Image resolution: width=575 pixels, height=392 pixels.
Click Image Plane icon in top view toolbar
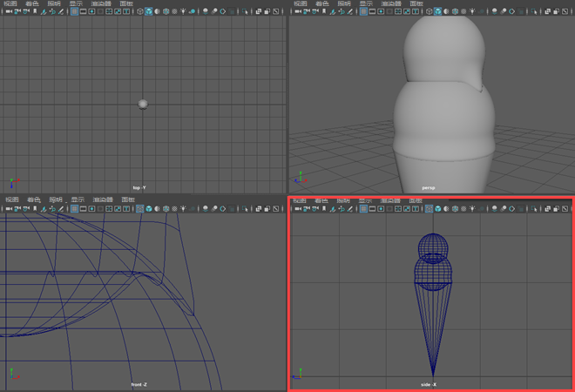44,11
